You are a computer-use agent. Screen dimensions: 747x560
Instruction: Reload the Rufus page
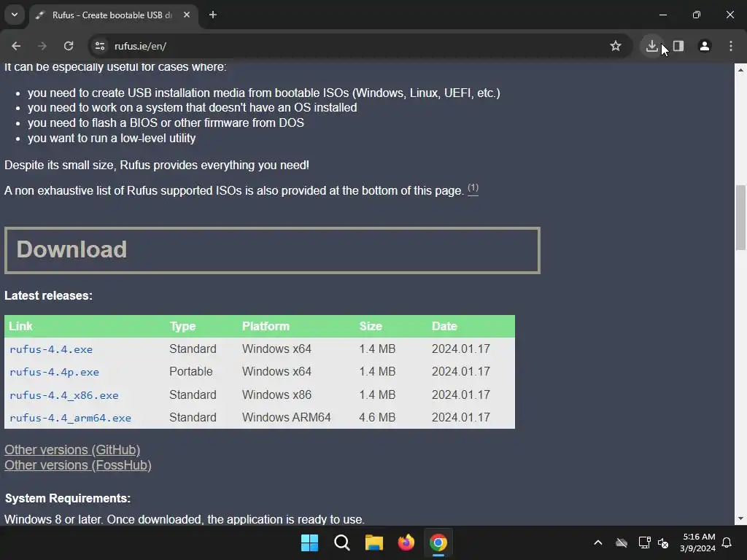pos(69,46)
